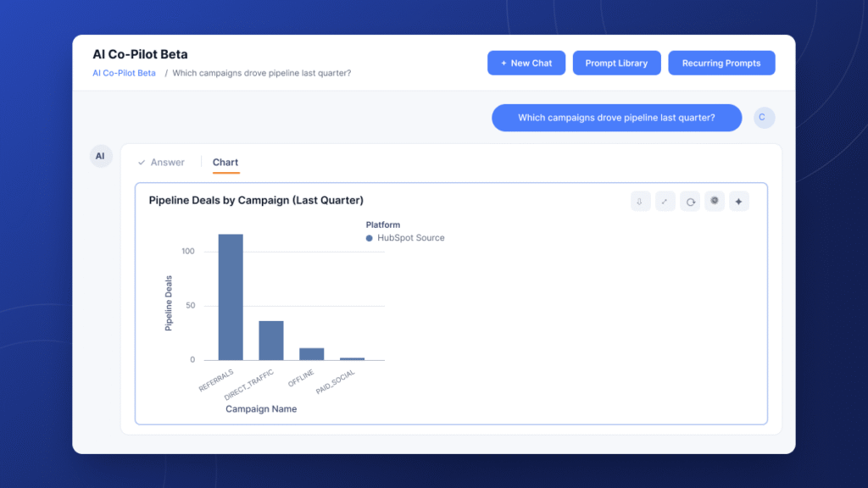Click the 'Campaign Name' axis label
This screenshot has height=488, width=868.
[x=261, y=409]
